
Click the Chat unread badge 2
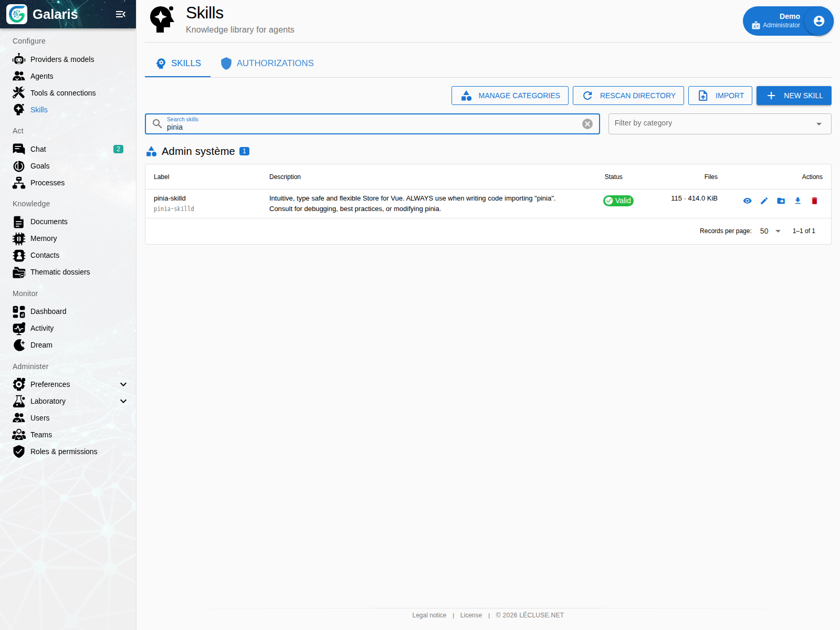[119, 149]
